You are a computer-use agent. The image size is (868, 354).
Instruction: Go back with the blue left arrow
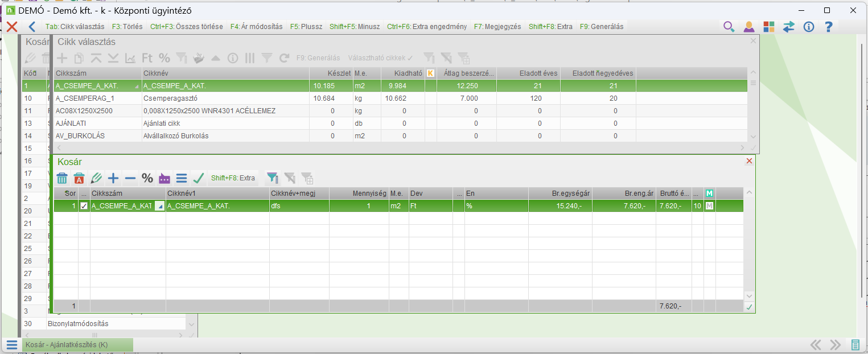point(32,27)
